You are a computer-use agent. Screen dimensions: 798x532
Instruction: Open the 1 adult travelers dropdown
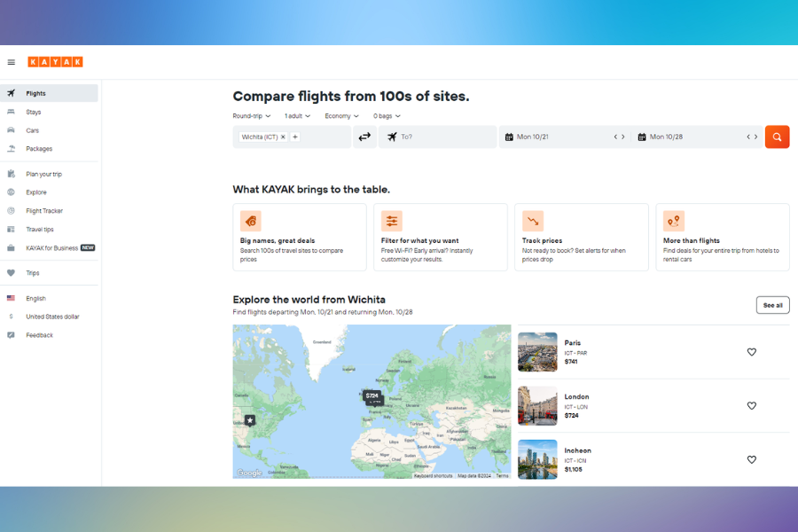tap(297, 115)
